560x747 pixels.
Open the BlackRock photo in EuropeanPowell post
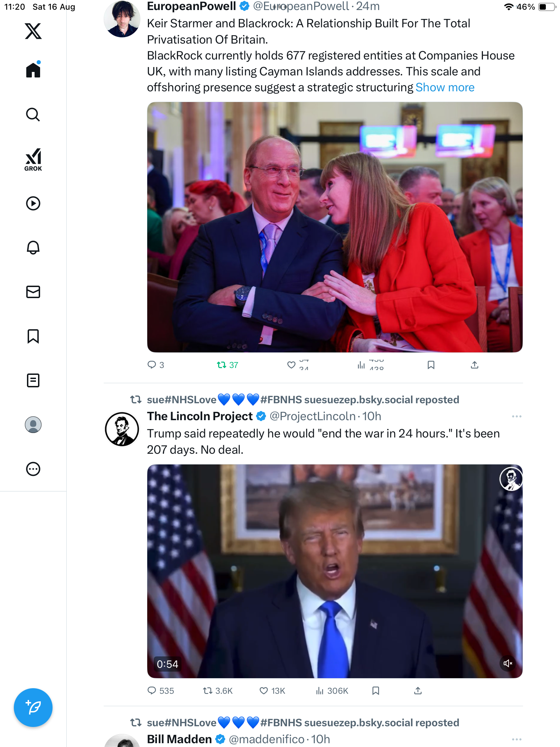[335, 227]
